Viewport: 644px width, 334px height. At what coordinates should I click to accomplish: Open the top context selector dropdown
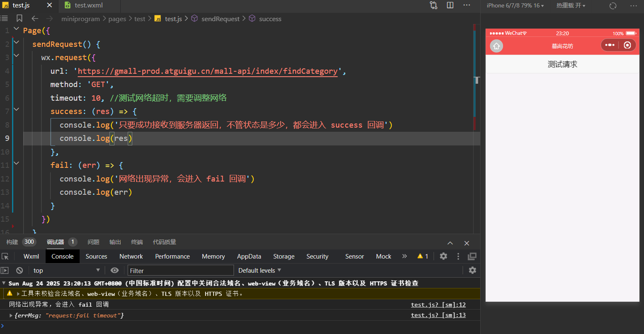tap(66, 270)
